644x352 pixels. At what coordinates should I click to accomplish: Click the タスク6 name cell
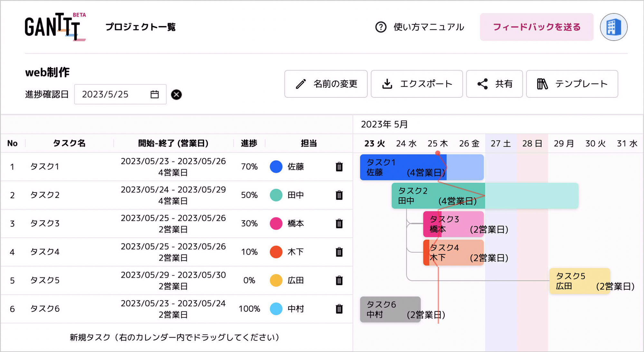point(45,309)
